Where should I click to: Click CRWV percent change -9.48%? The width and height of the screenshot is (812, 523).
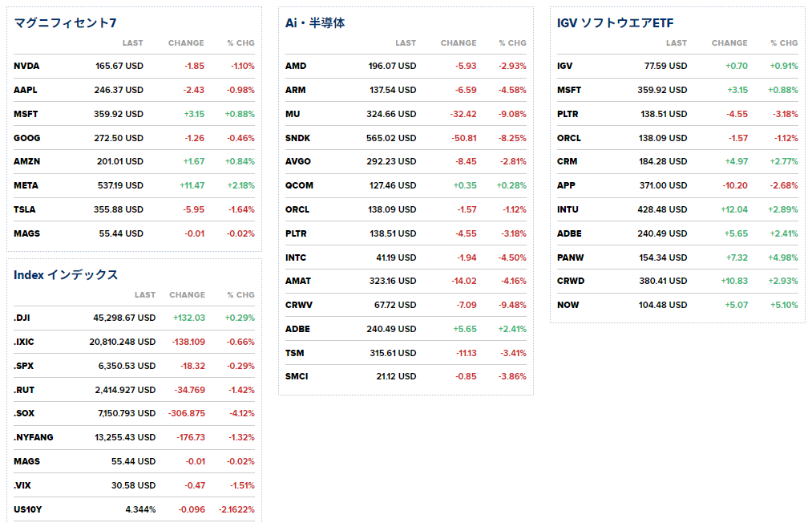pos(512,305)
